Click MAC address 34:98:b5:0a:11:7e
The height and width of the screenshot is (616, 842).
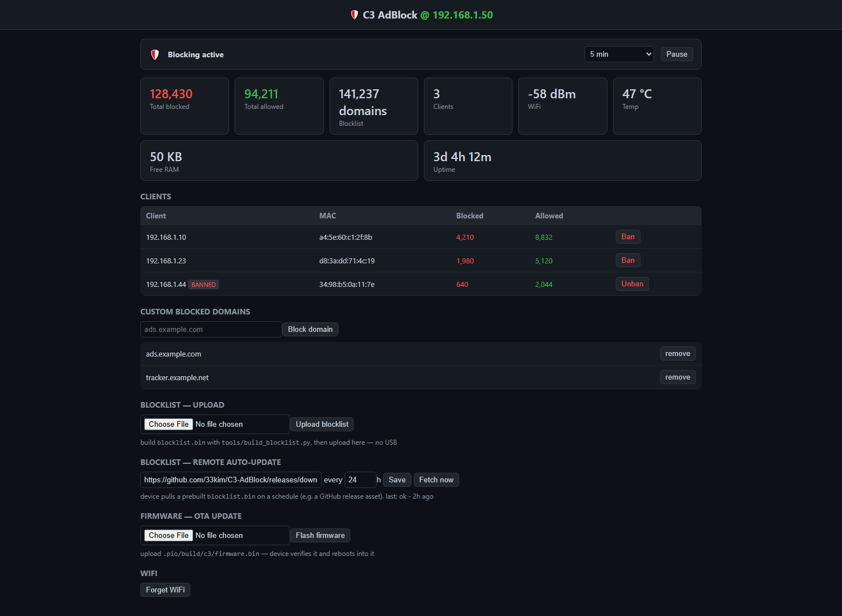point(347,285)
